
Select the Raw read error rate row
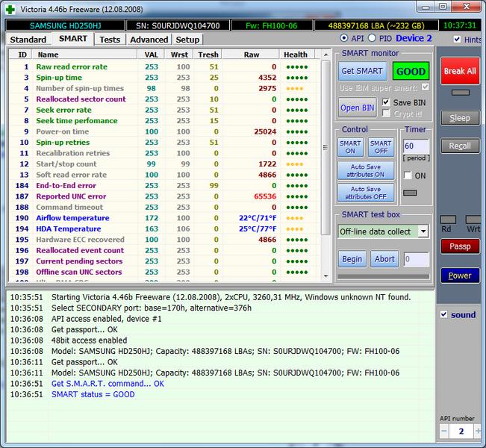point(164,66)
